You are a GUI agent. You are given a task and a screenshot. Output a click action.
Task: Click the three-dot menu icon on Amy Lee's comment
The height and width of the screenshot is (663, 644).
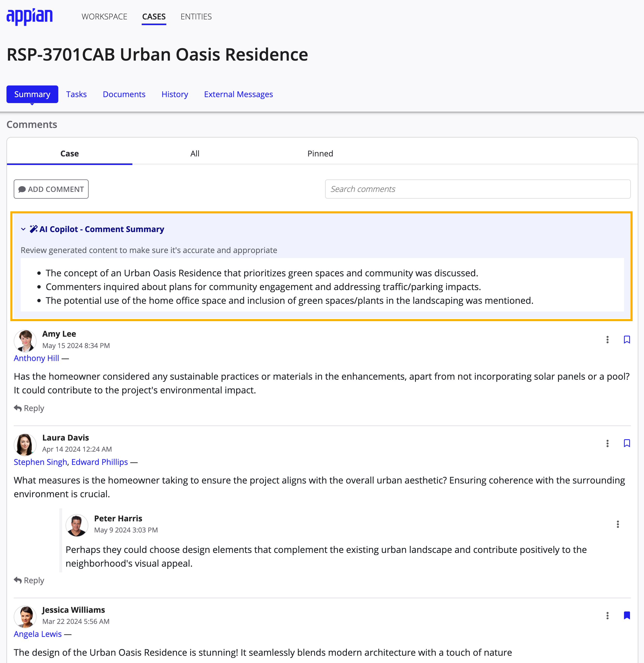(x=607, y=339)
